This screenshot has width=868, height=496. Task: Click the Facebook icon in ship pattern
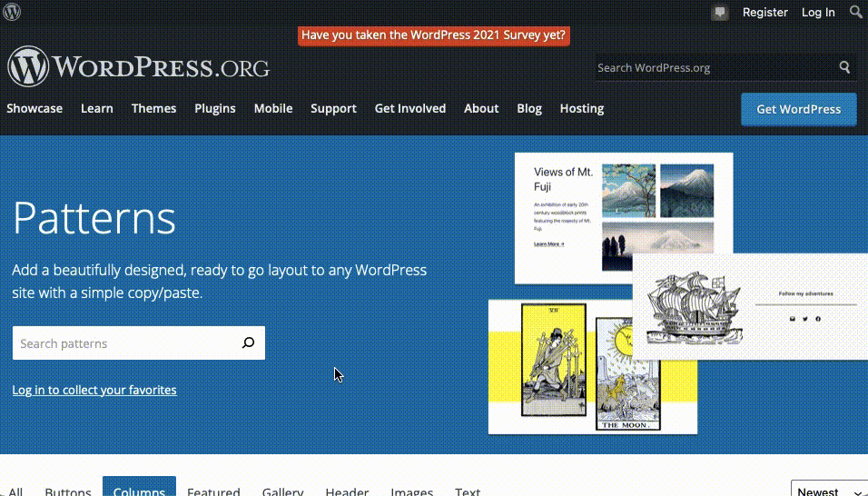click(818, 319)
